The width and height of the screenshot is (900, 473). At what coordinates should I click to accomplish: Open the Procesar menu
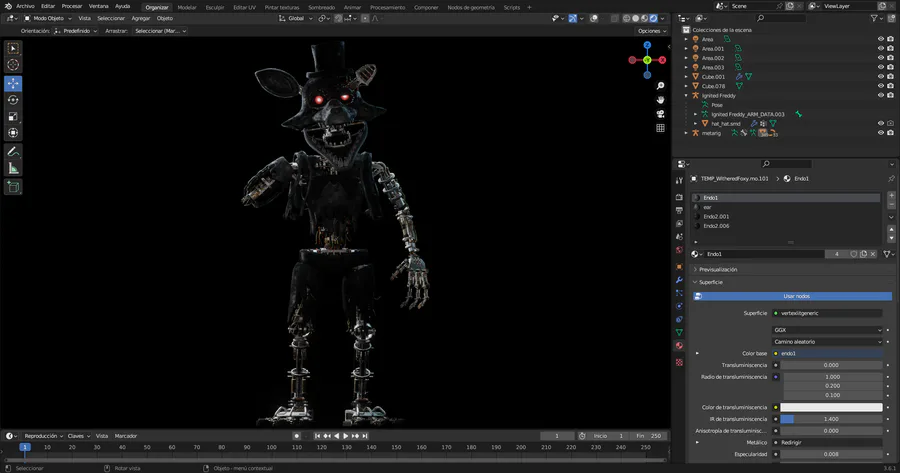pos(72,6)
